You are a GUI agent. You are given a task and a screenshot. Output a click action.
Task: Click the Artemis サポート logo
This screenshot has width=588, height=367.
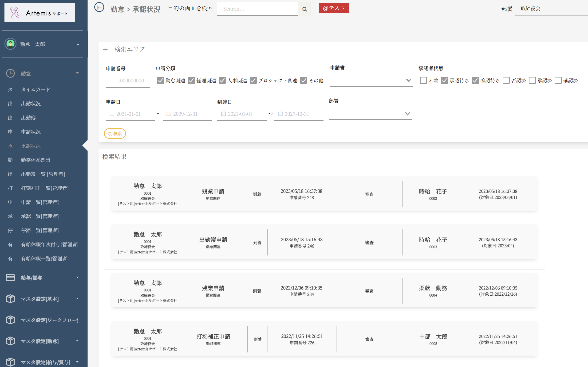(39, 13)
